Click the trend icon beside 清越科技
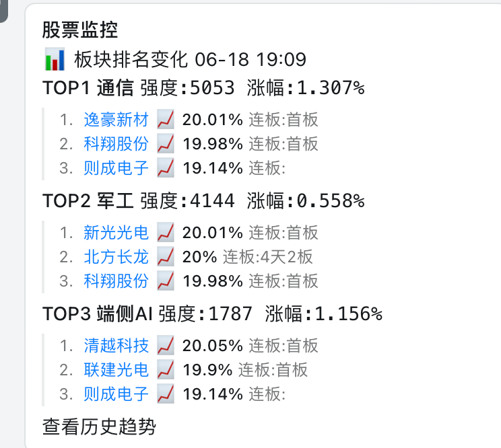This screenshot has width=501, height=448. [166, 345]
